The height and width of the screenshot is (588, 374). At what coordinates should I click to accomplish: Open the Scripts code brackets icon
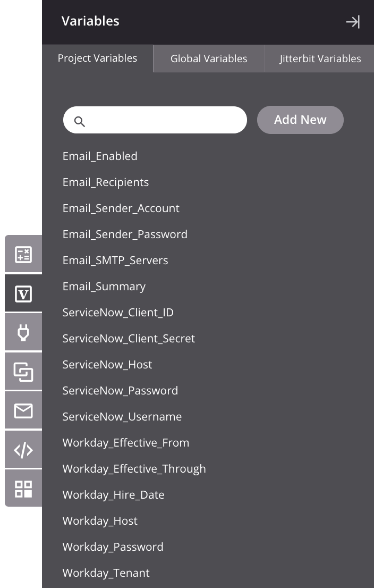click(x=23, y=450)
